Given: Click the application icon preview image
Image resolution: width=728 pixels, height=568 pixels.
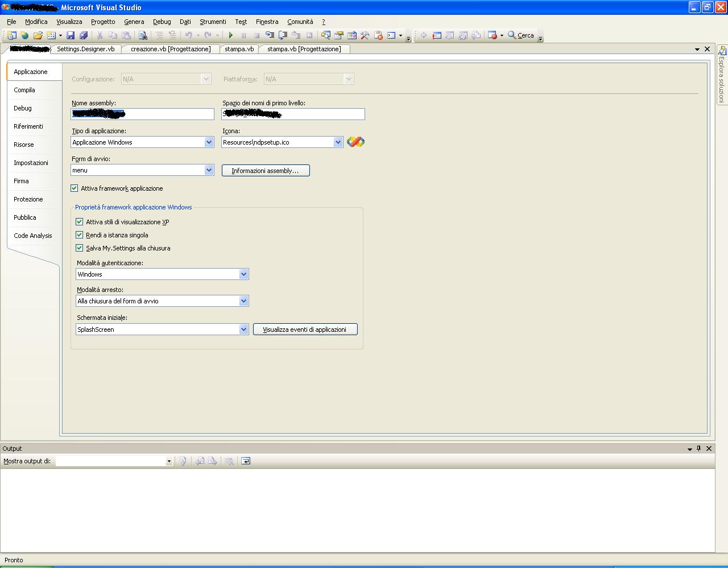Looking at the screenshot, I should [355, 142].
